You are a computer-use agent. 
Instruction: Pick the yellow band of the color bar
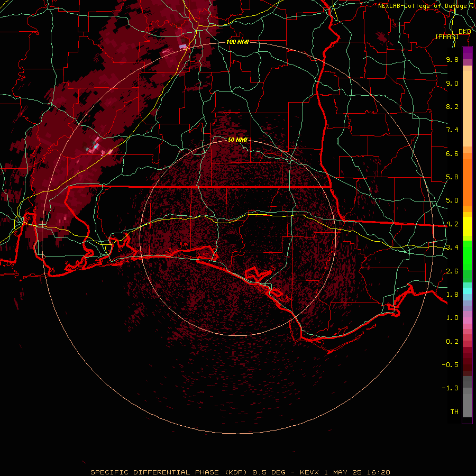(x=467, y=226)
